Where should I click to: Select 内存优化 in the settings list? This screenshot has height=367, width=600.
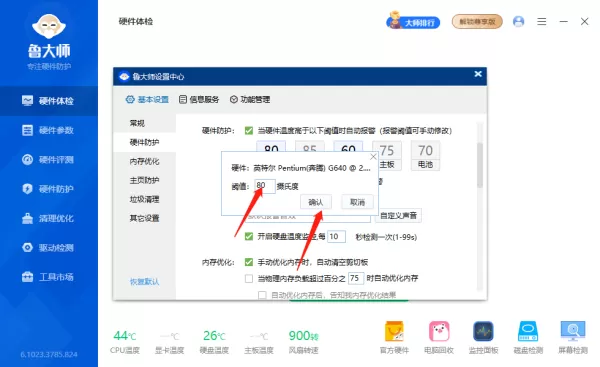pyautogui.click(x=145, y=161)
